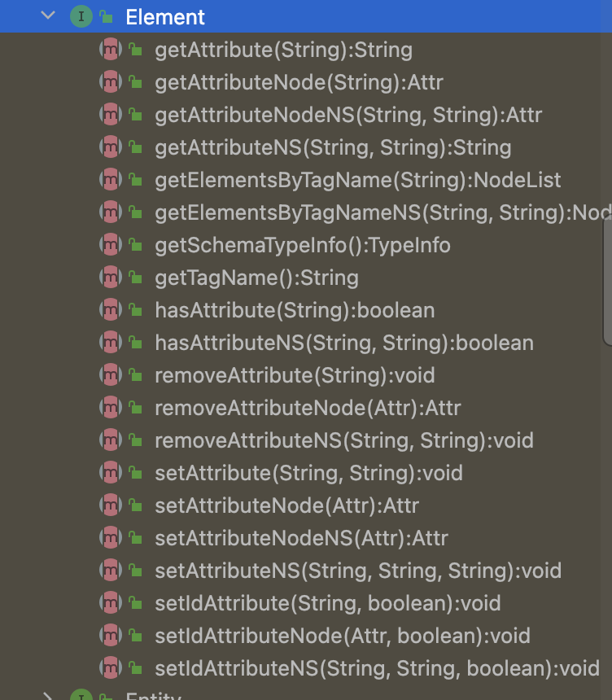Image resolution: width=612 pixels, height=700 pixels.
Task: Click the method icon of getAttribute(String)
Action: [x=111, y=49]
